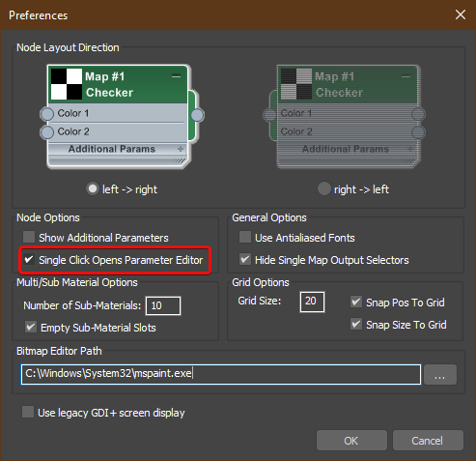Confirm preferences with the OK button
Viewport: 476px width, 461px height.
[x=351, y=441]
